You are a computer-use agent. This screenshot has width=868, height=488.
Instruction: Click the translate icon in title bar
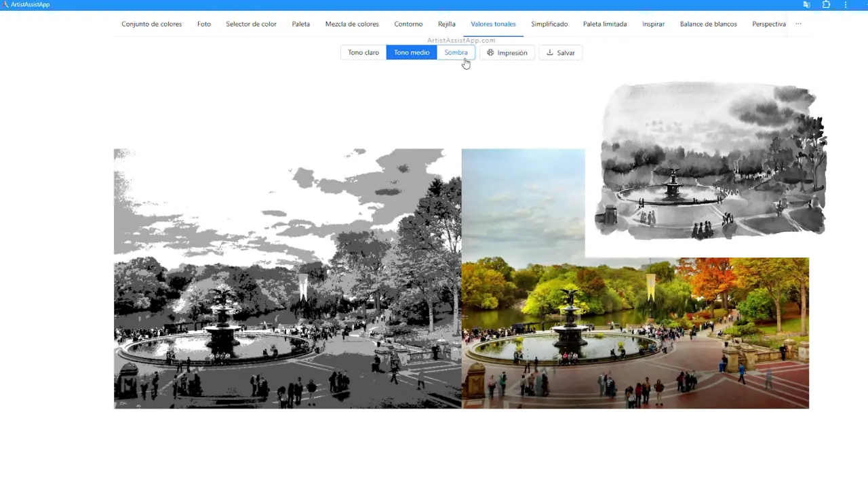point(806,5)
